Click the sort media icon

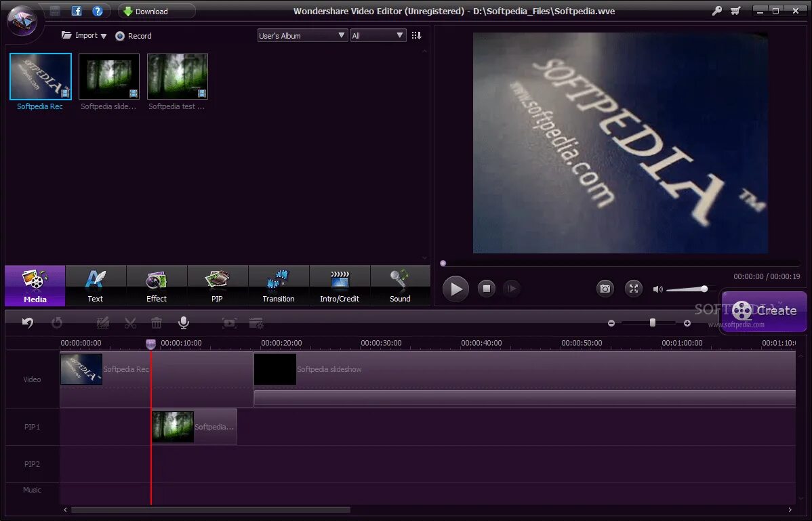point(416,35)
